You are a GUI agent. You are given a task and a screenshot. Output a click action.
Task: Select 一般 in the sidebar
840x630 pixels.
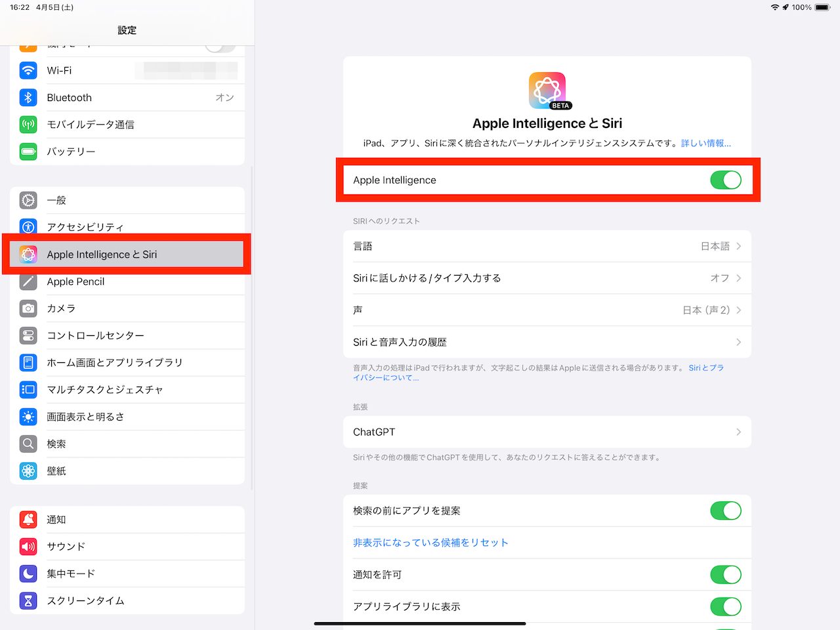[x=127, y=200]
